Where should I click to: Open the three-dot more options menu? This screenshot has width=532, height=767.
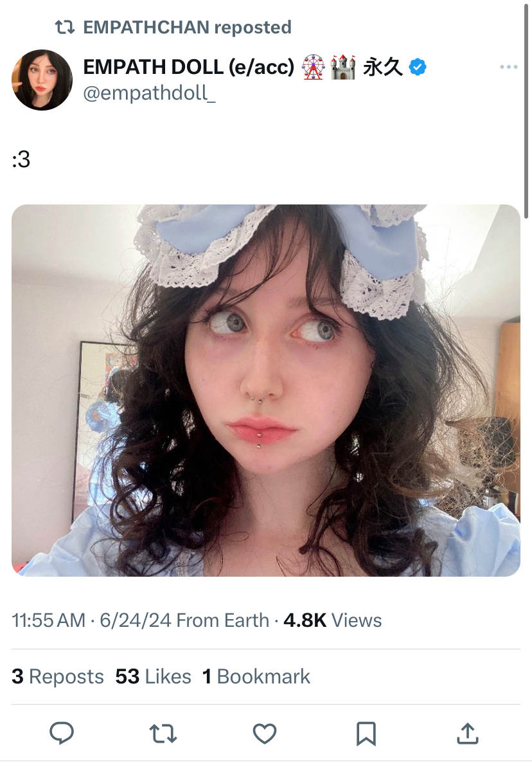pos(508,66)
